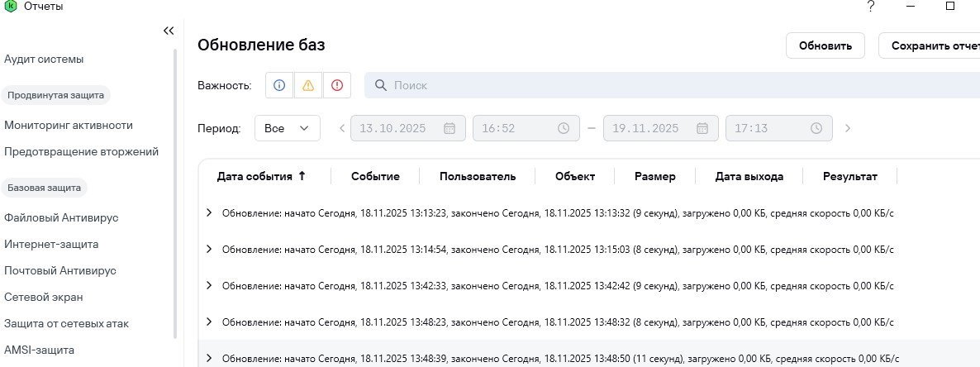Screen dimensions: 980x367
Task: Expand the update entry started at 13:13:23
Action: [x=209, y=212]
